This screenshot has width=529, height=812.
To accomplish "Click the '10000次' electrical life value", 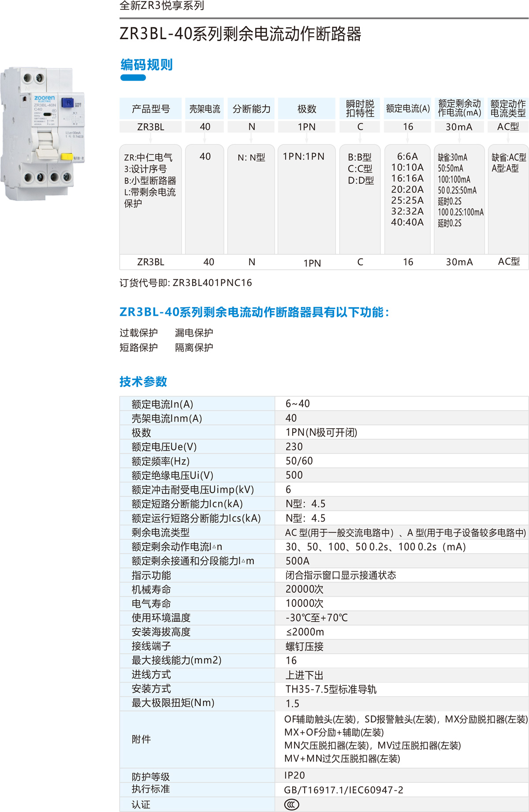I will 305,603.
